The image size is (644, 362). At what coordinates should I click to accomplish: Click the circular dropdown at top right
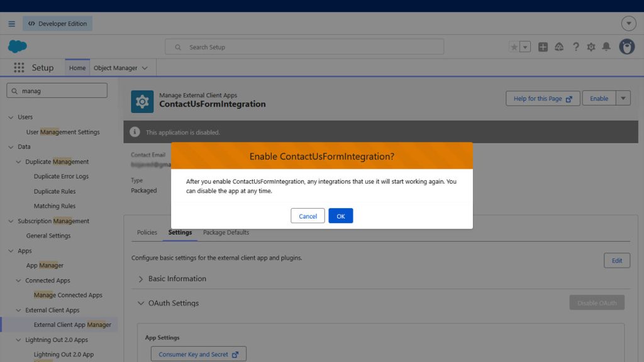click(x=628, y=23)
